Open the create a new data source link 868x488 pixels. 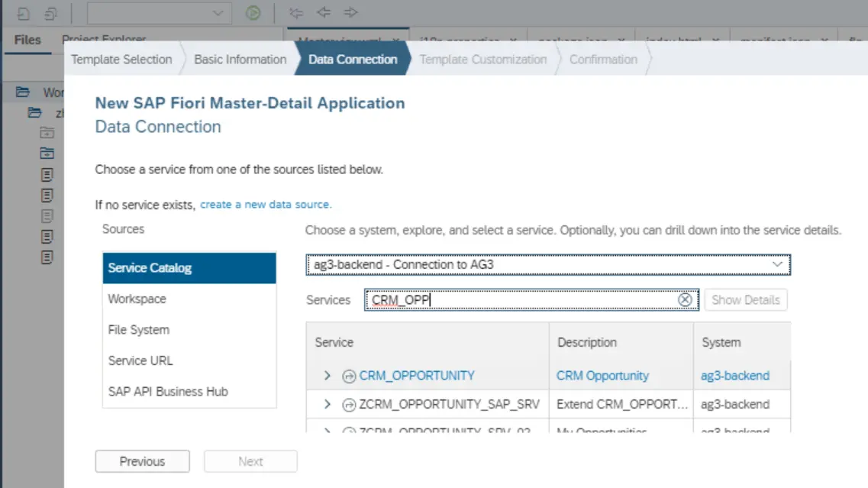[266, 205]
